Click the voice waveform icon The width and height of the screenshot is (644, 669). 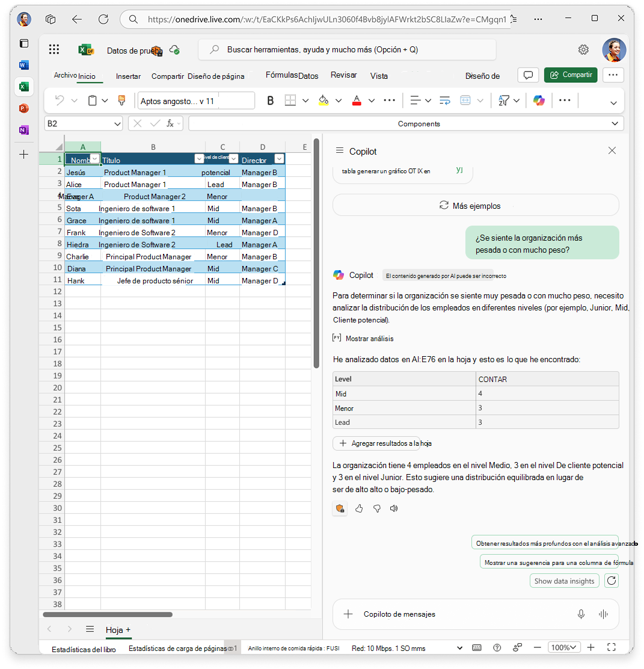coord(603,614)
